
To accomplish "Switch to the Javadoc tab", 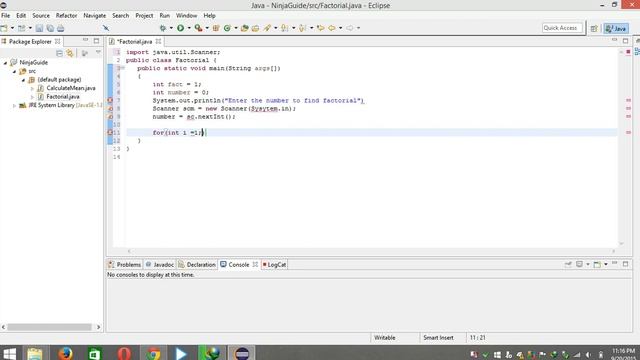I will (x=160, y=264).
